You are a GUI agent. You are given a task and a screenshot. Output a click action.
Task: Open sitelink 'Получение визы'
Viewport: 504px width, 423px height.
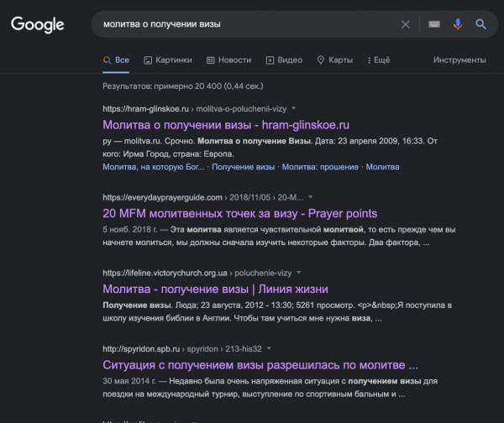[x=243, y=167]
